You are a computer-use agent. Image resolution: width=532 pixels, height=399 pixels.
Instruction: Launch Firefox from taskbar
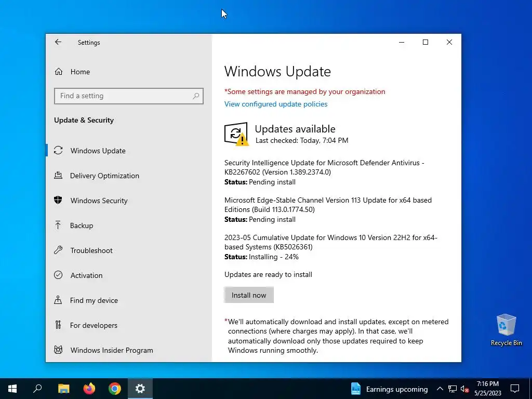pos(89,389)
